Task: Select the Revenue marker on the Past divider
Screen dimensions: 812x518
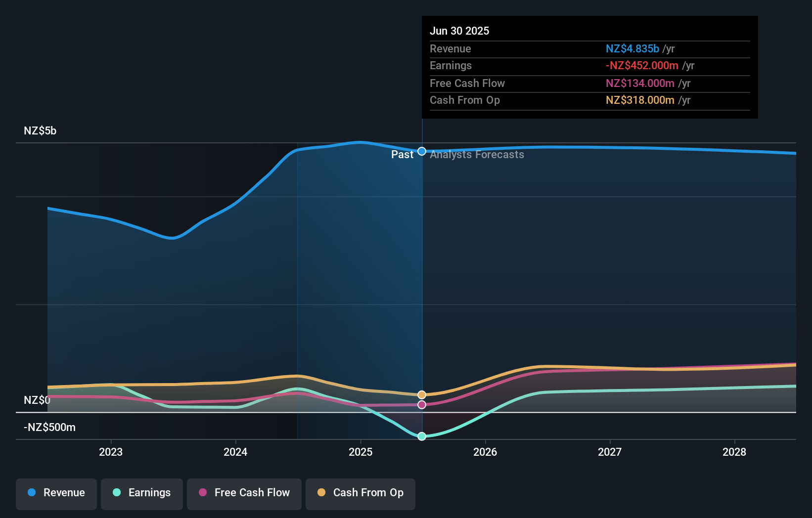Action: (421, 151)
